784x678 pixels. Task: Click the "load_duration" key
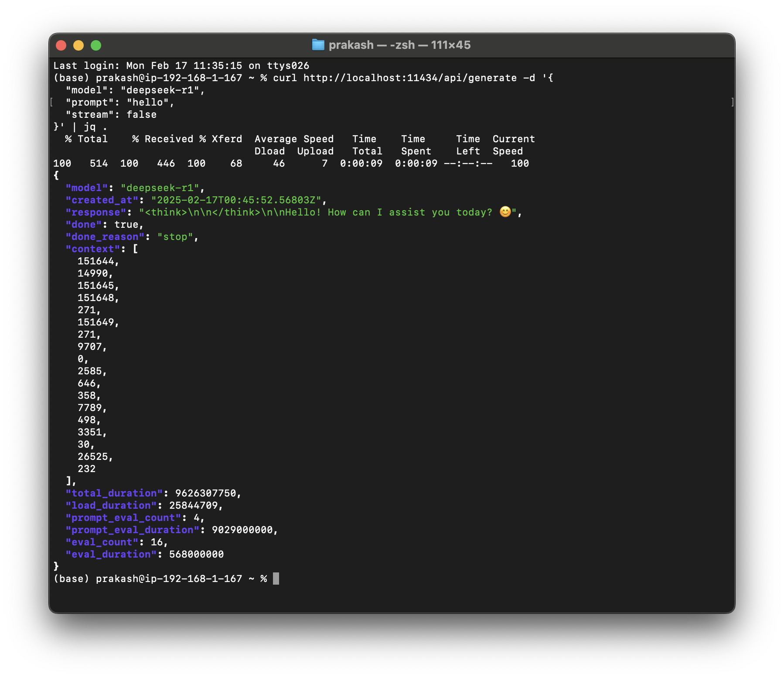(x=111, y=506)
